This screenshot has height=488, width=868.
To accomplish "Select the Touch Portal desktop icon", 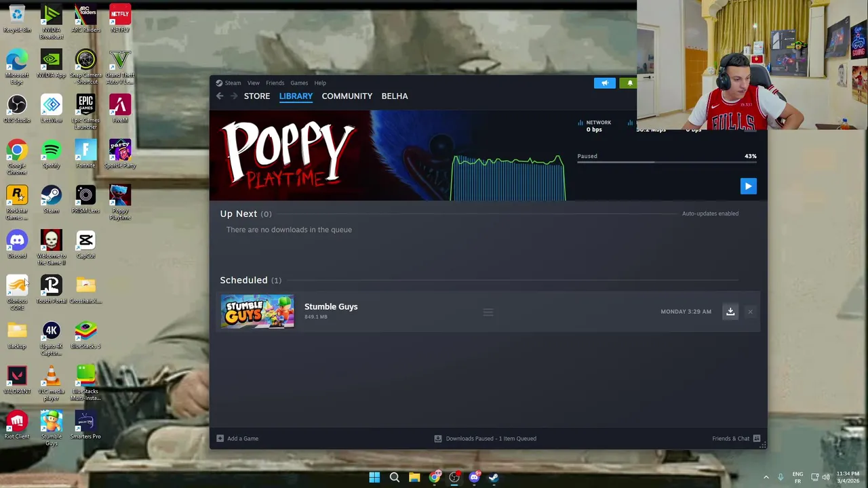I will 51,290.
